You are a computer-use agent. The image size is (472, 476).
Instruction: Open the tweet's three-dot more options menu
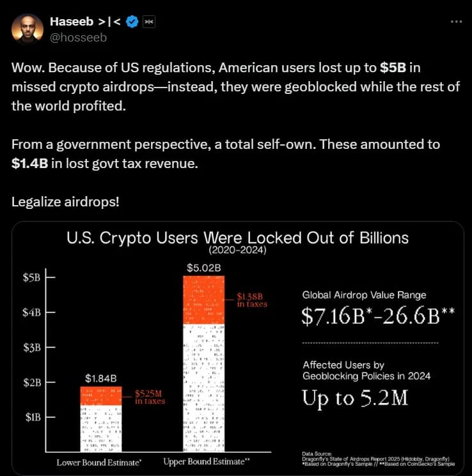click(455, 21)
